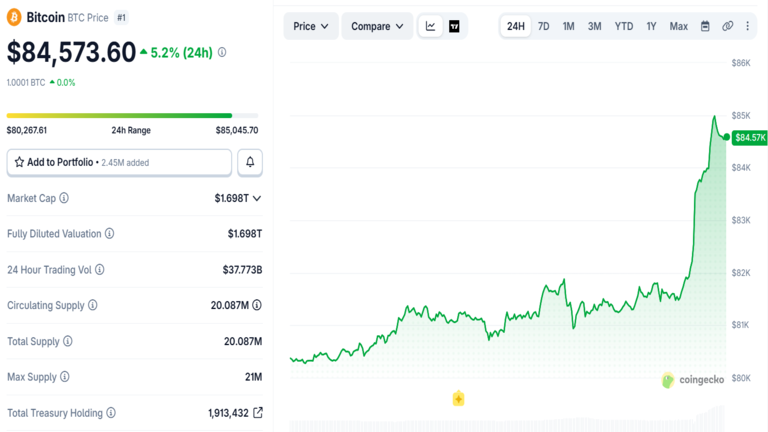Click the volume bars below the chart

507,419
